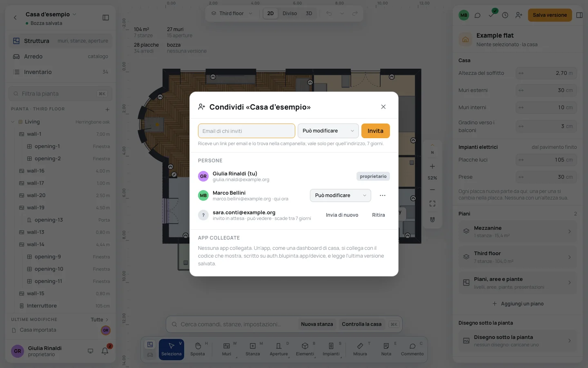The height and width of the screenshot is (368, 588).
Task: Select the Commento tool
Action: click(412, 350)
